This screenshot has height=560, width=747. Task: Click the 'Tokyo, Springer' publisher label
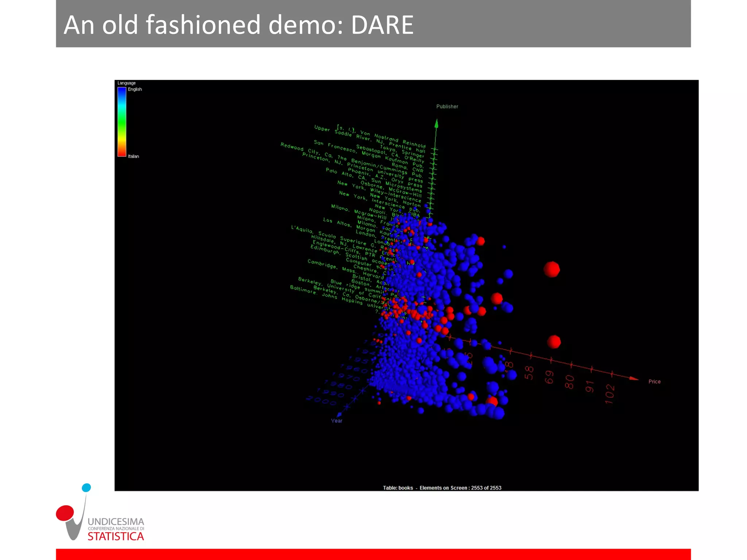(402, 151)
